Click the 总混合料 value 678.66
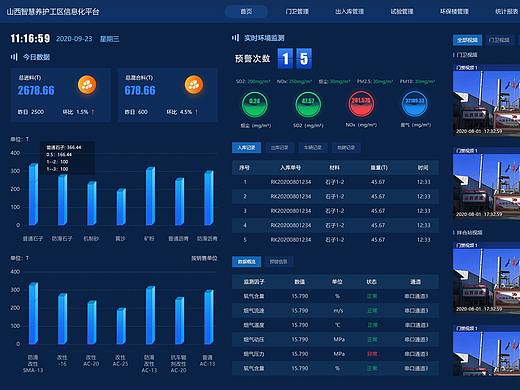 [140, 90]
